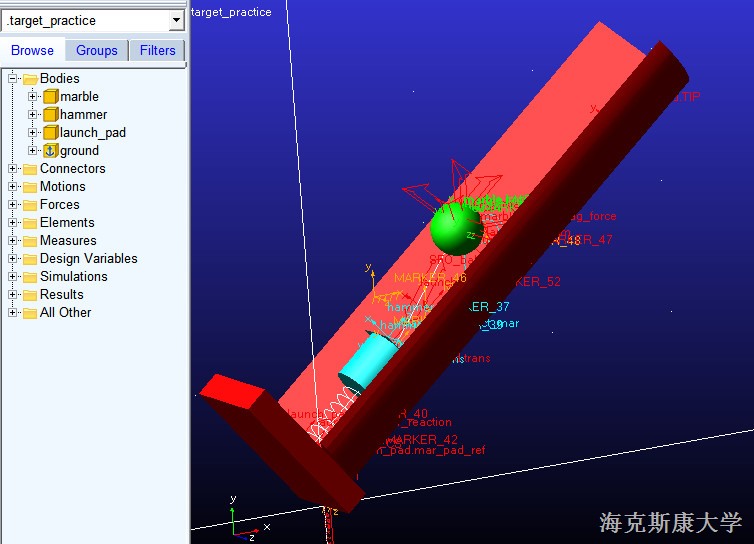Select the Simulations label in the tree
The width and height of the screenshot is (754, 544).
point(73,277)
